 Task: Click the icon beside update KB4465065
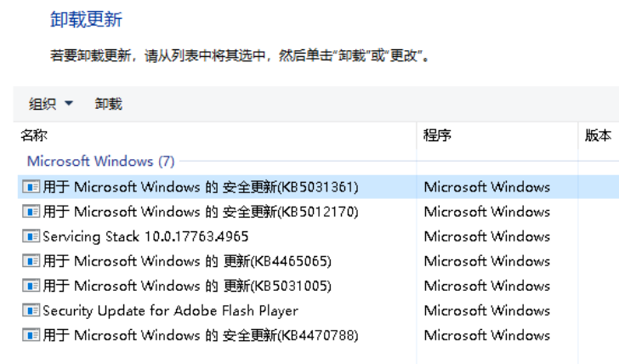31,261
